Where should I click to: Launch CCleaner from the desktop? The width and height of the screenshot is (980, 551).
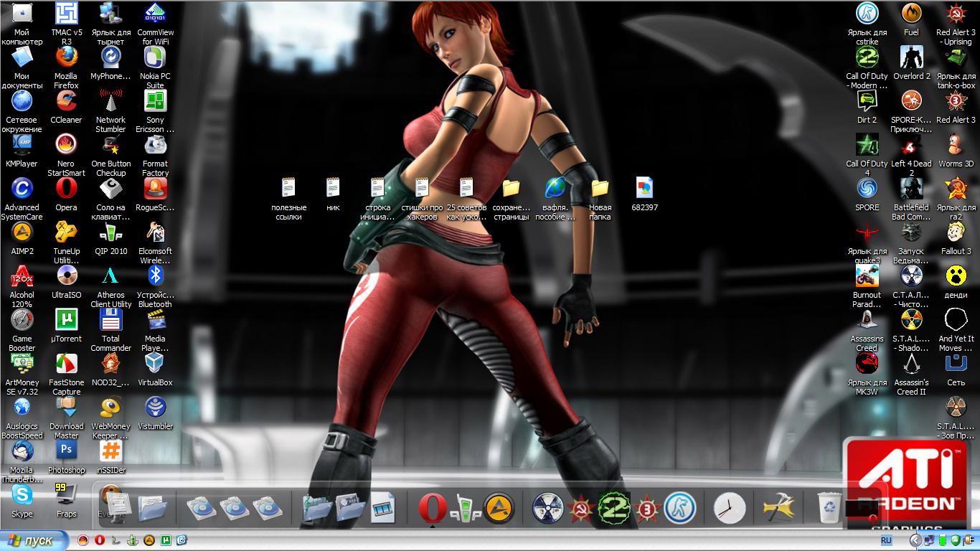(x=66, y=101)
